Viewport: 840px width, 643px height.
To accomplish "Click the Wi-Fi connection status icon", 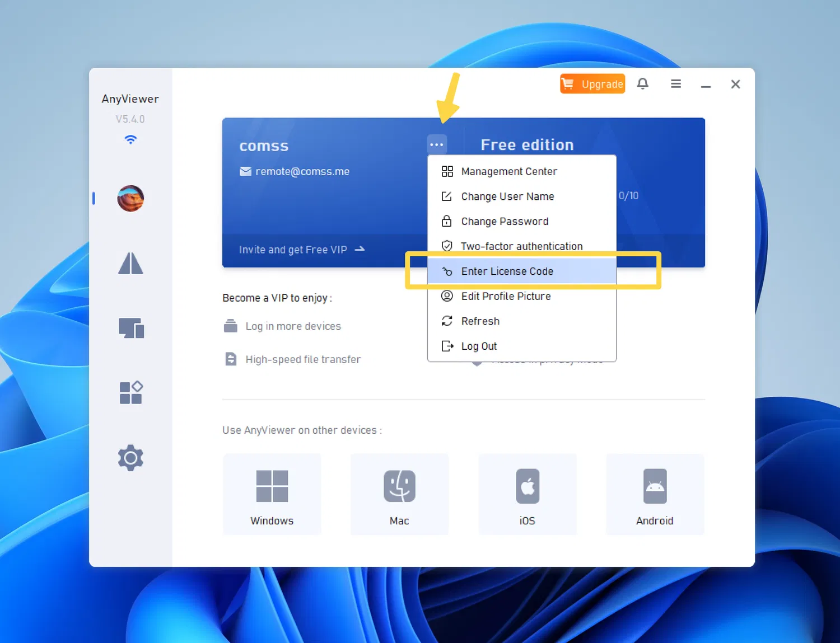I will click(x=130, y=139).
